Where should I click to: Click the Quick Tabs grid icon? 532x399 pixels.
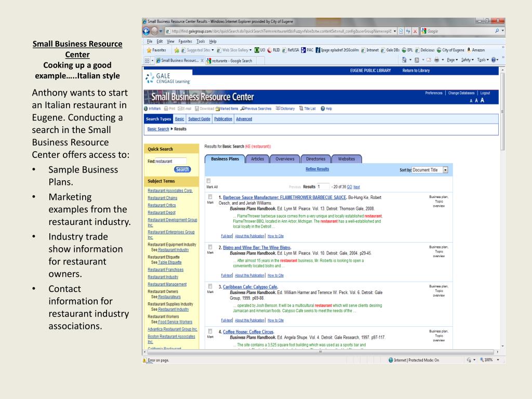click(x=147, y=61)
